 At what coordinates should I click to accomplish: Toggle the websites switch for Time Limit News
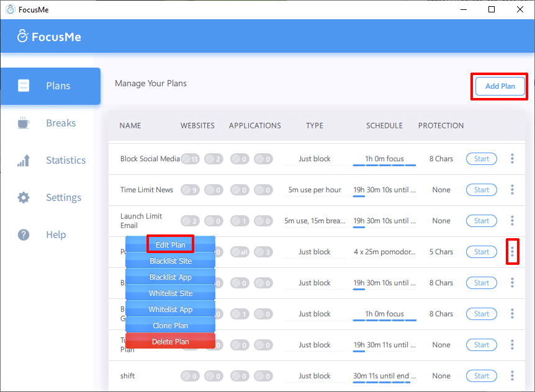190,189
